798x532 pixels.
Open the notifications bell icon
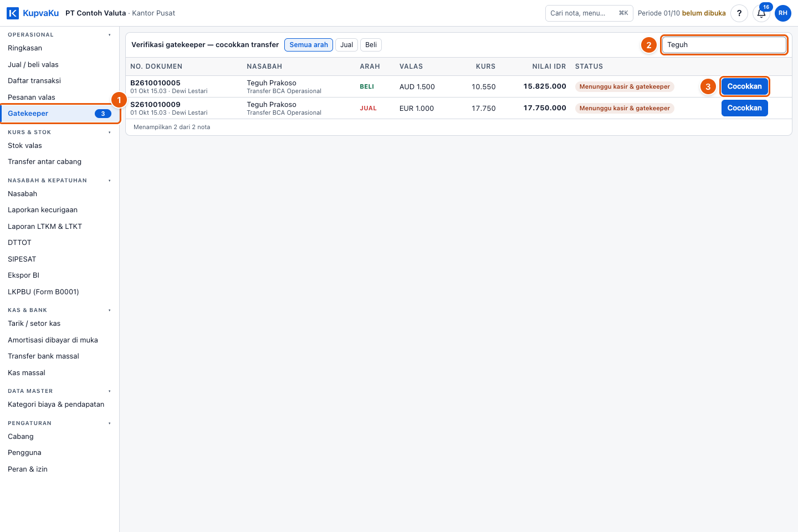(x=761, y=13)
